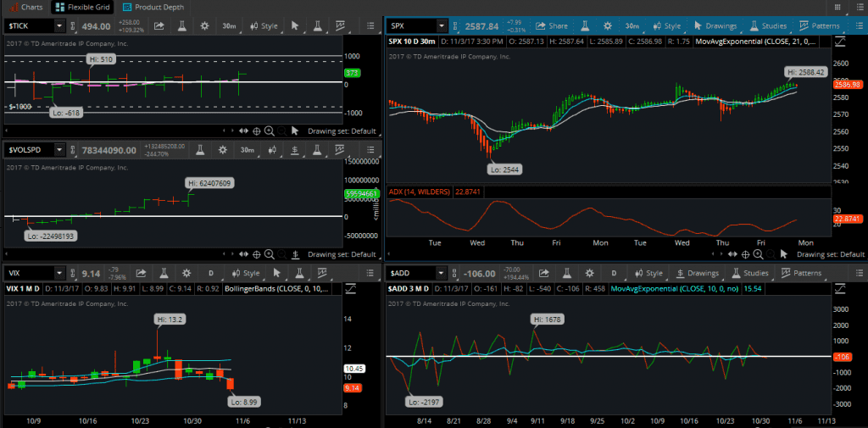Viewport: 868px width, 428px height.
Task: Enable crosshair cursor below $VOLSPD chart
Action: pos(257,254)
